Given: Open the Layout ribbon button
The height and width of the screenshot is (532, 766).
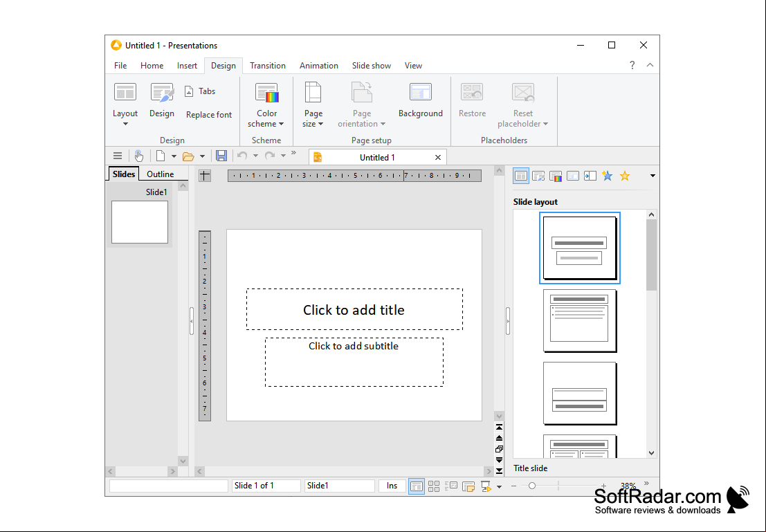Looking at the screenshot, I should click(x=125, y=105).
